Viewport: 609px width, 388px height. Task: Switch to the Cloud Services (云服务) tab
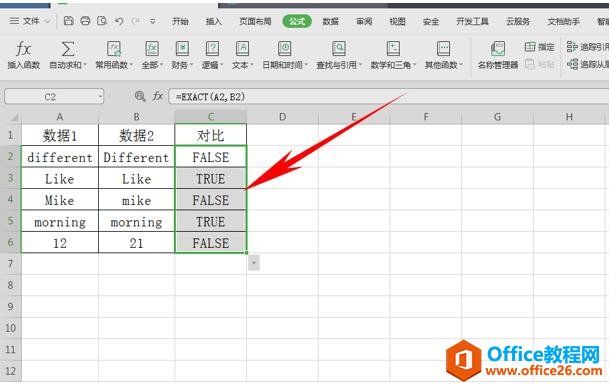518,21
